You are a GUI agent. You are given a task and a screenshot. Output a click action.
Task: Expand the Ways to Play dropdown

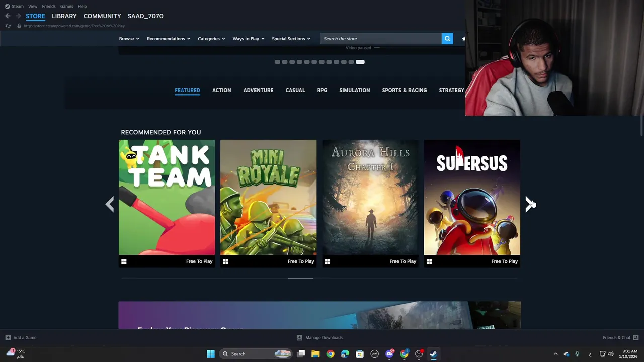point(249,39)
